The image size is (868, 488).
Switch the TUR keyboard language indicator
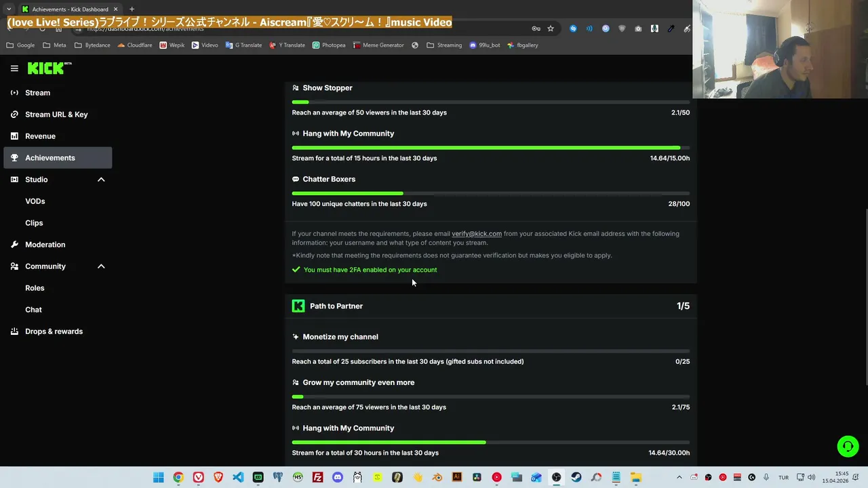783,477
